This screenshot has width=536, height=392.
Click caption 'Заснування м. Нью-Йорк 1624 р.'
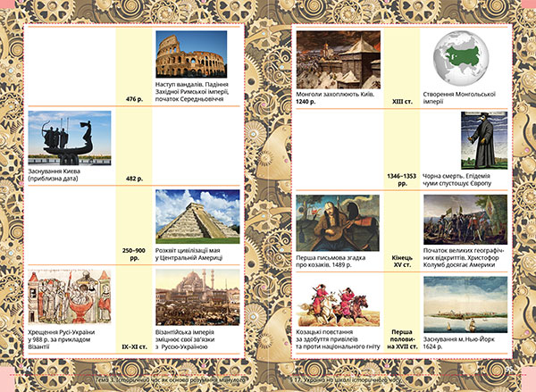click(x=459, y=343)
